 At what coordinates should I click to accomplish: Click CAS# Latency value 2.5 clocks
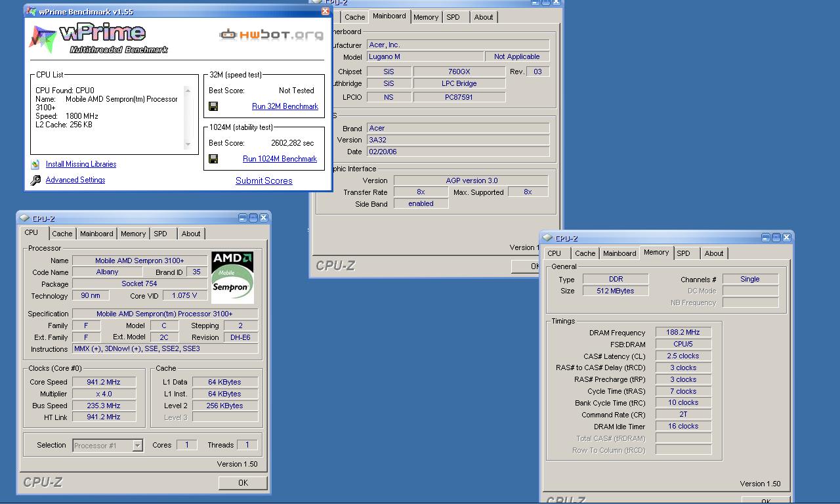coord(683,356)
